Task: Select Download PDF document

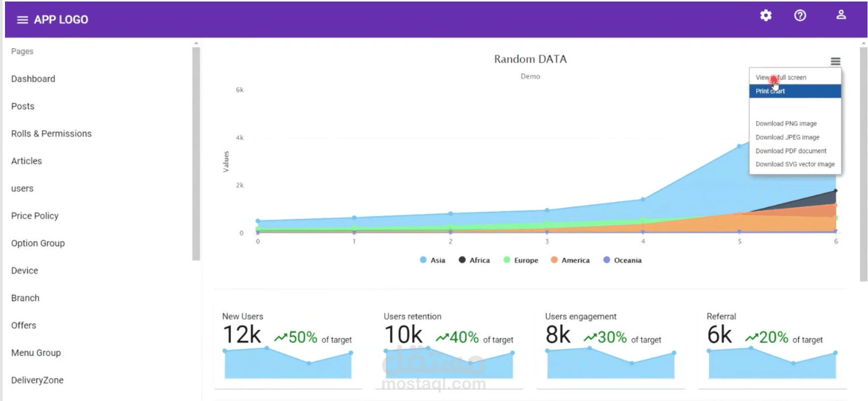Action: [795, 151]
